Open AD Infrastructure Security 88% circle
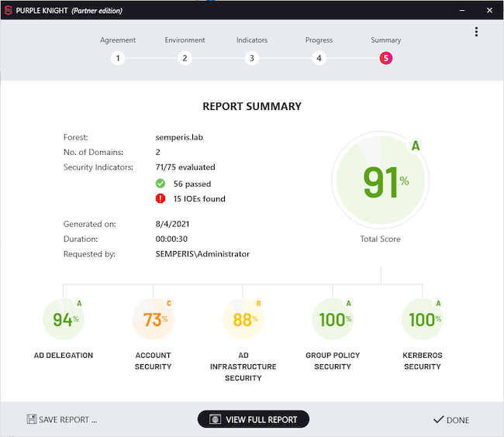 [243, 319]
